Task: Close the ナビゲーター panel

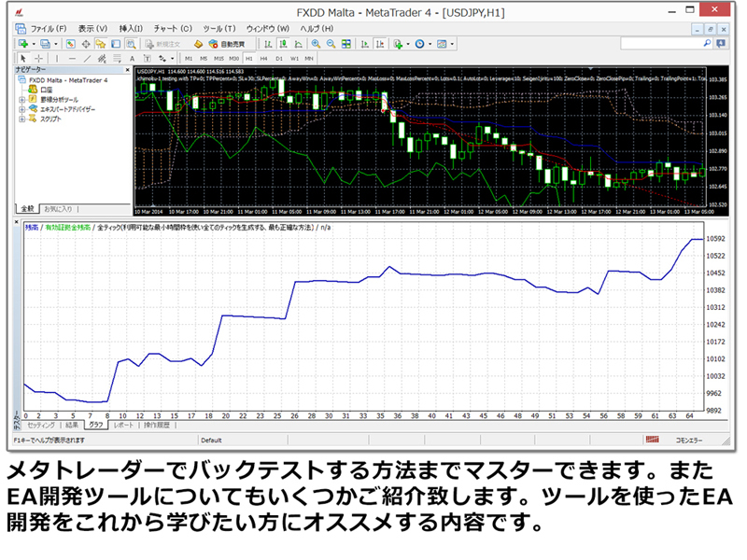Action: [127, 70]
